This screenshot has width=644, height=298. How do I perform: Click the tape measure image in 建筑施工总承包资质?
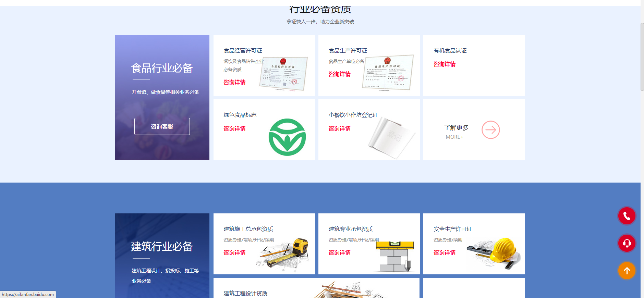click(283, 255)
